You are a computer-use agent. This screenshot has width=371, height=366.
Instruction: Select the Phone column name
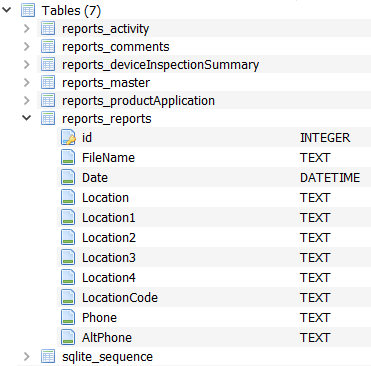coord(99,317)
